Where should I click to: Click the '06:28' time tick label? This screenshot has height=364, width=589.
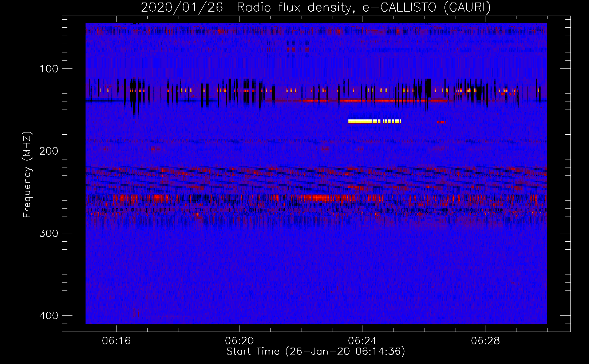point(486,341)
